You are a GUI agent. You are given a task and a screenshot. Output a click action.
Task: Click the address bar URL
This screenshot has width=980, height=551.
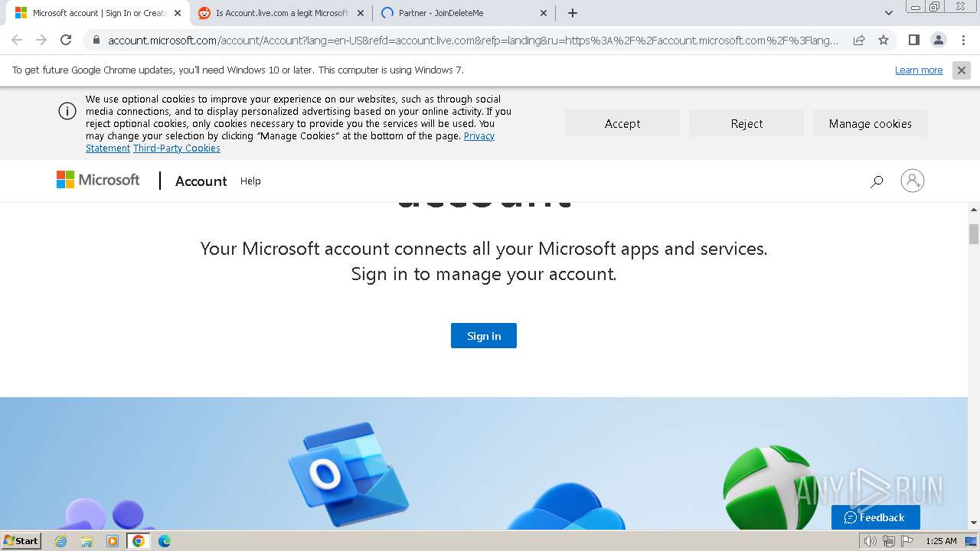pos(473,41)
